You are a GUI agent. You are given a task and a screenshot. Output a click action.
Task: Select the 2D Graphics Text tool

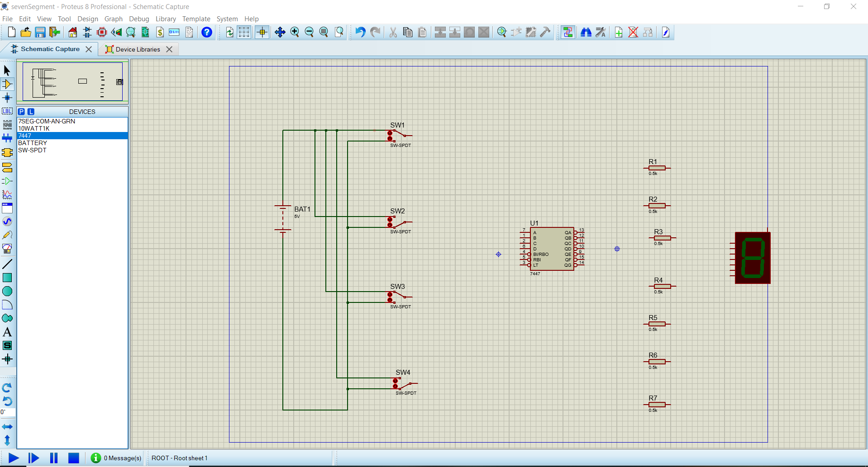[x=7, y=332]
